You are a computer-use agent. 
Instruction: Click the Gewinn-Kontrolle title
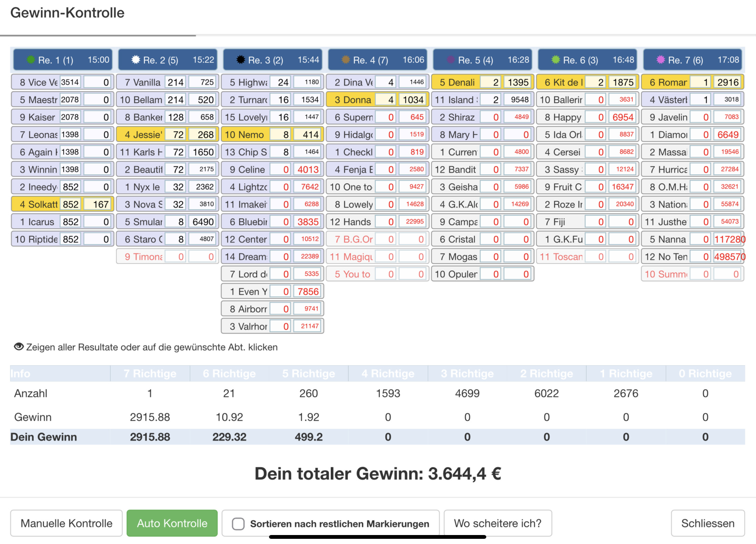point(67,13)
